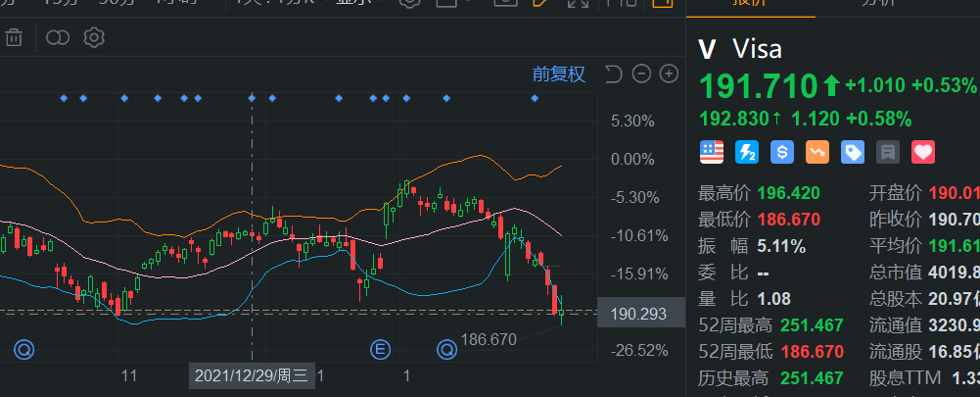Click the 11 date axis label

point(129,375)
